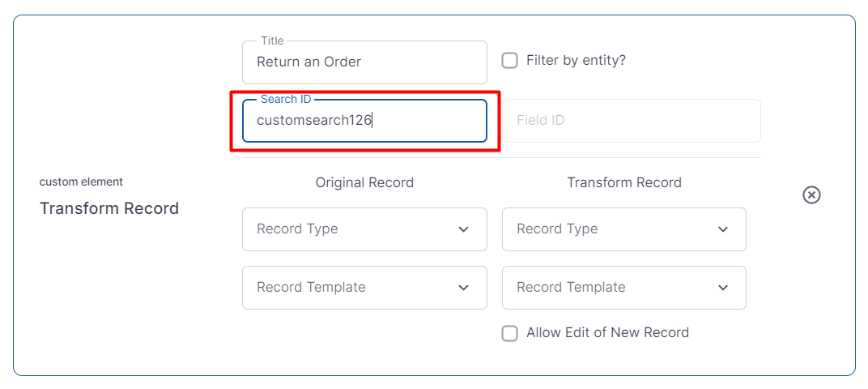868x389 pixels.
Task: Check the Allow Edit of New Record box
Action: [x=510, y=333]
